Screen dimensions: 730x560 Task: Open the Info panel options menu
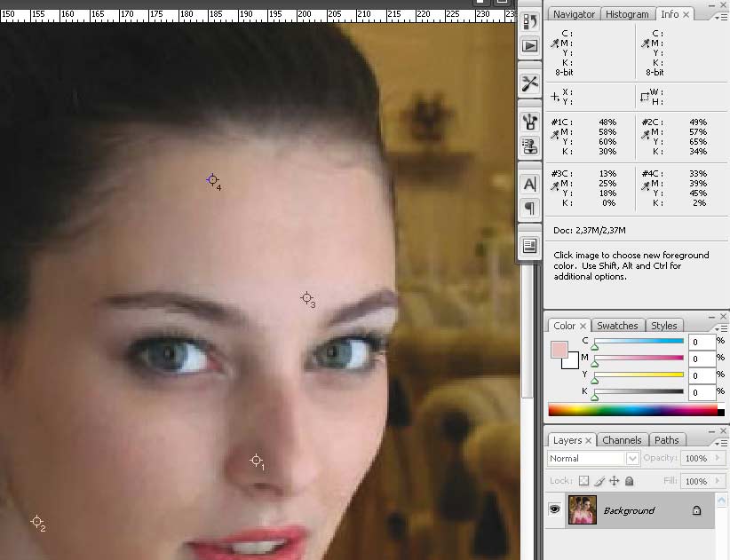[721, 17]
